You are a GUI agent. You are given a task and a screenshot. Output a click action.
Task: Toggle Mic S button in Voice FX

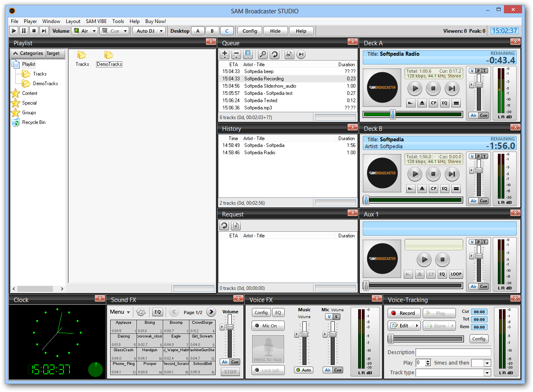[336, 317]
